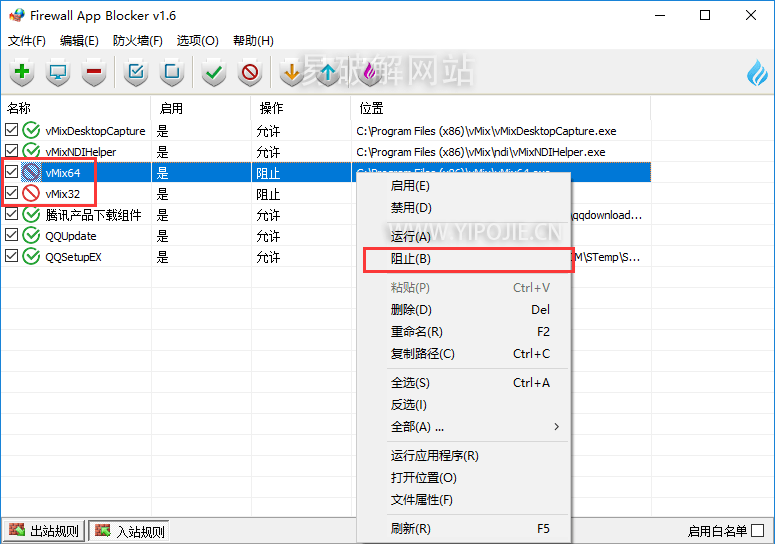The width and height of the screenshot is (775, 544).
Task: Uncheck the 腾讯产品下载组件 rule checkbox
Action: pos(11,213)
